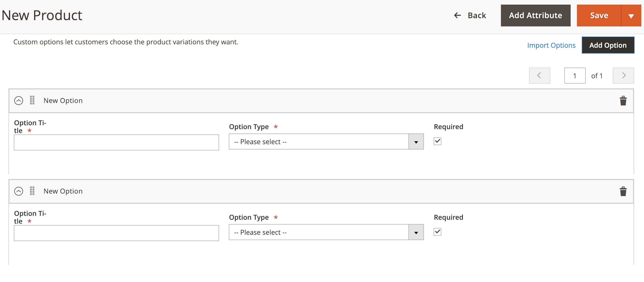Open the first Option Type dropdown
644x282 pixels.
click(326, 142)
